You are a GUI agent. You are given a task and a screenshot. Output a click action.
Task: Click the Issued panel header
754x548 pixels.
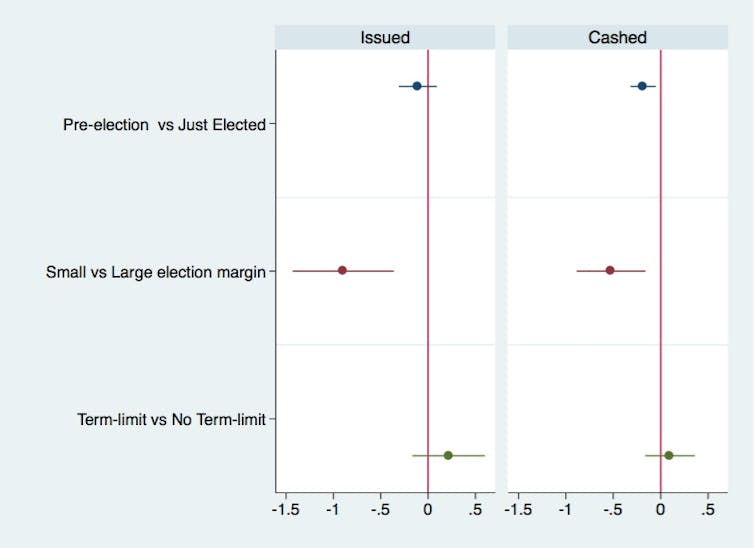[x=386, y=38]
